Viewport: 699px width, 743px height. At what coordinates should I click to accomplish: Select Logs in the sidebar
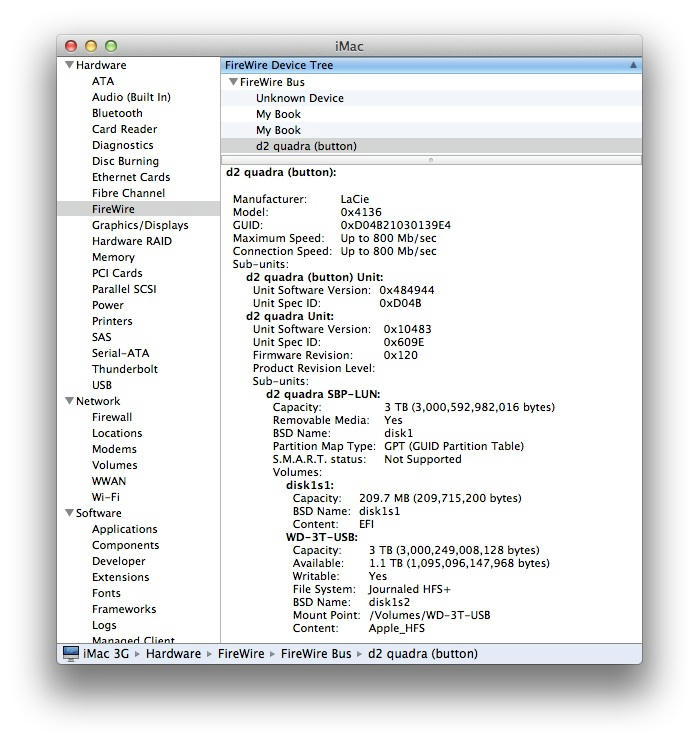(104, 625)
